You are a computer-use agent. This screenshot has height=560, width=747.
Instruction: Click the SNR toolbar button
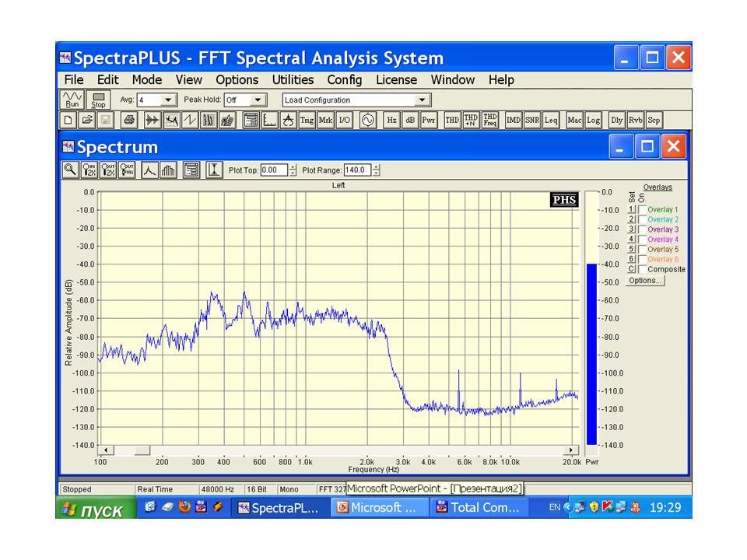click(532, 120)
